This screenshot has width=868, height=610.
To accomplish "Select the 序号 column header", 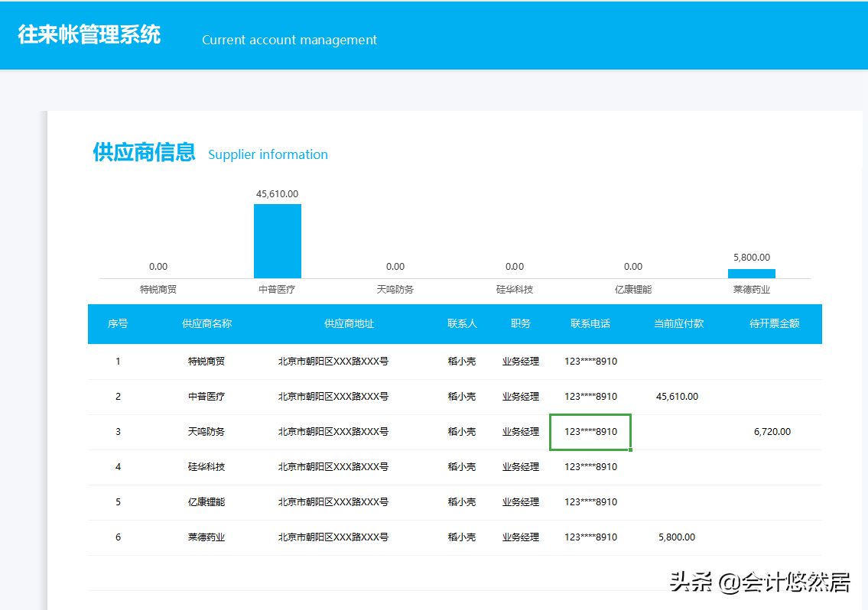I will tap(117, 323).
